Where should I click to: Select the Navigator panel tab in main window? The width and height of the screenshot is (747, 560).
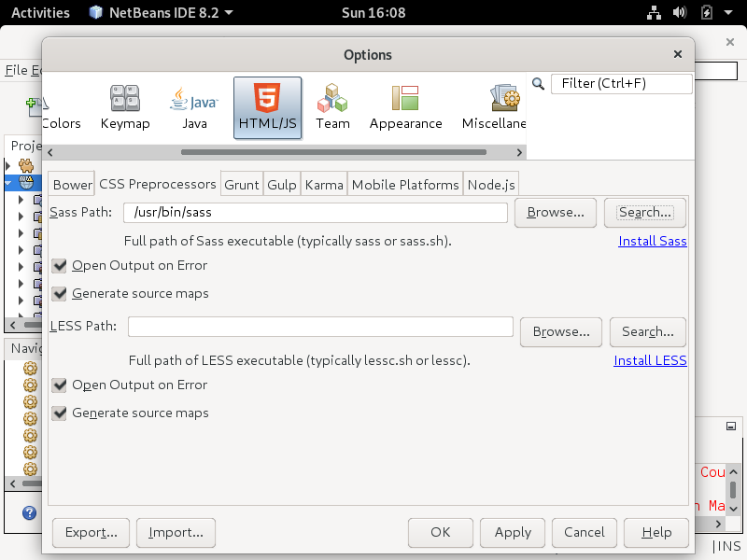[25, 348]
